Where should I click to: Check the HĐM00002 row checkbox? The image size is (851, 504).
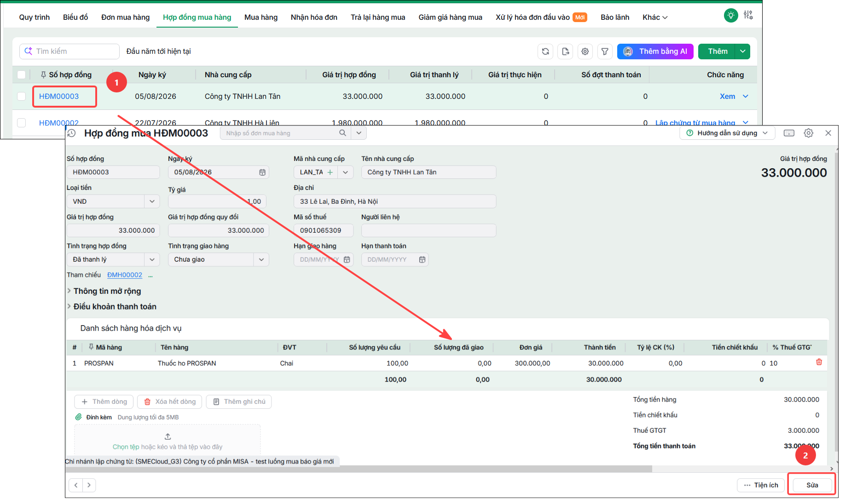(21, 122)
